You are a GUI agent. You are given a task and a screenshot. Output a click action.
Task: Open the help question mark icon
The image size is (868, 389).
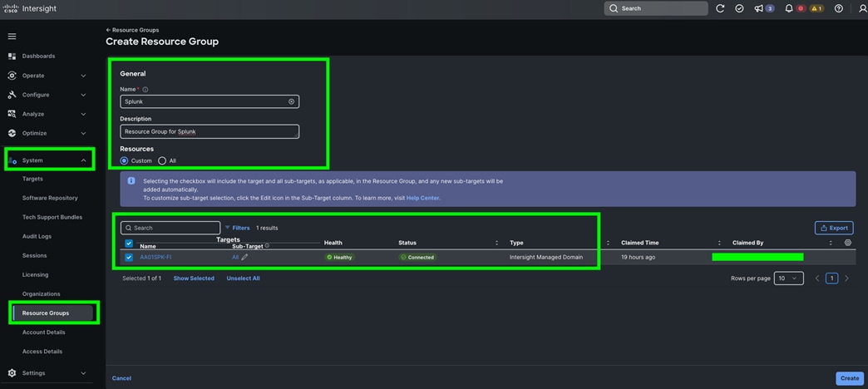pos(839,8)
